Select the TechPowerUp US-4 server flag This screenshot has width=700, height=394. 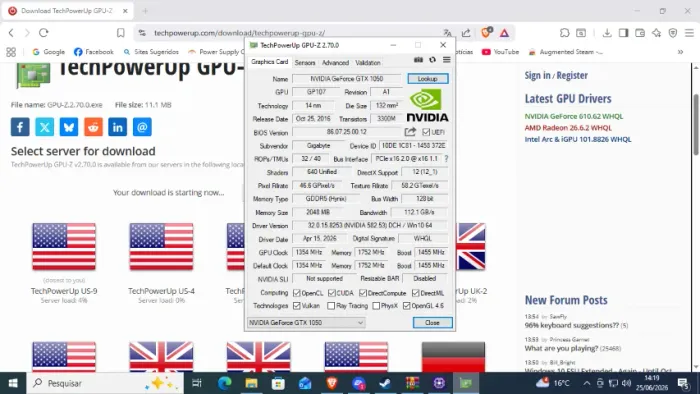point(162,247)
